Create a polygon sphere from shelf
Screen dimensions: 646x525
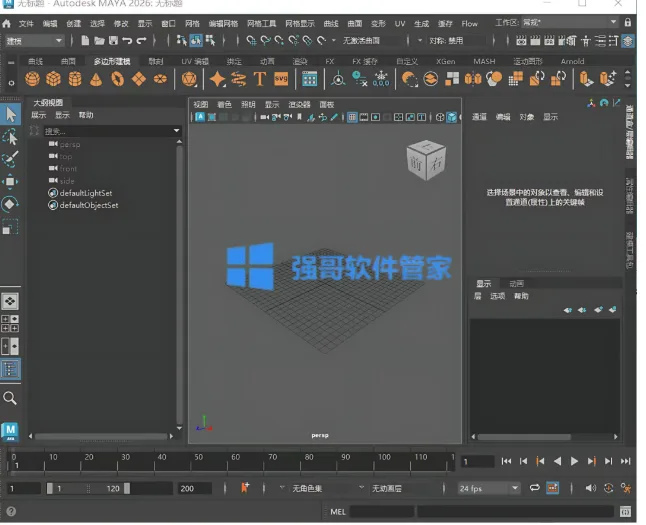pos(33,78)
